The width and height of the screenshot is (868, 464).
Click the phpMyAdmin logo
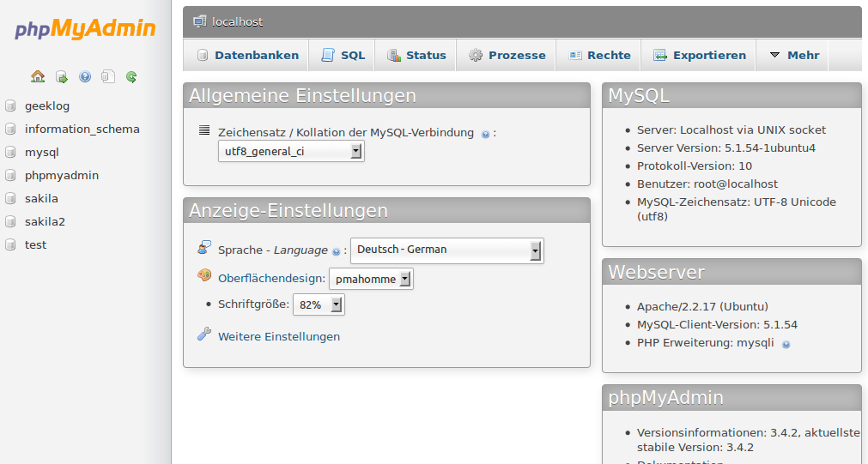coord(85,29)
